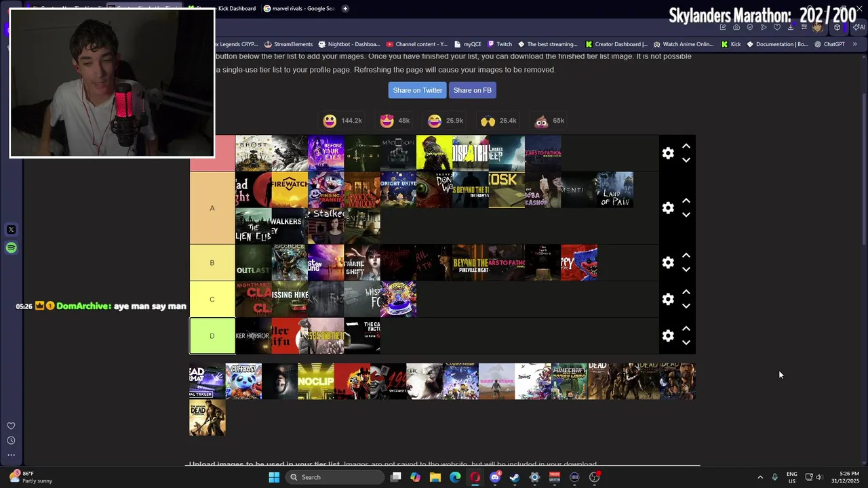Open settings gear for the A tier row
Screen dimensions: 868x488
coord(668,208)
